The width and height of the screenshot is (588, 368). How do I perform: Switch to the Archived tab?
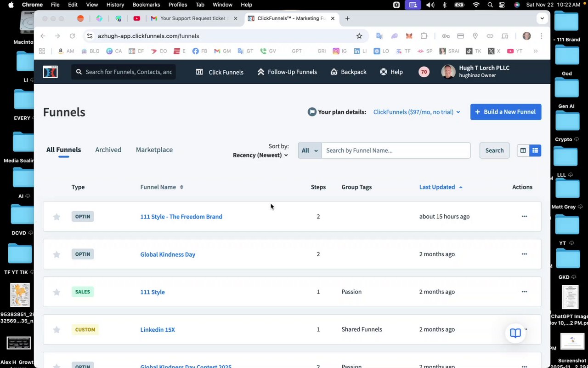coord(108,149)
